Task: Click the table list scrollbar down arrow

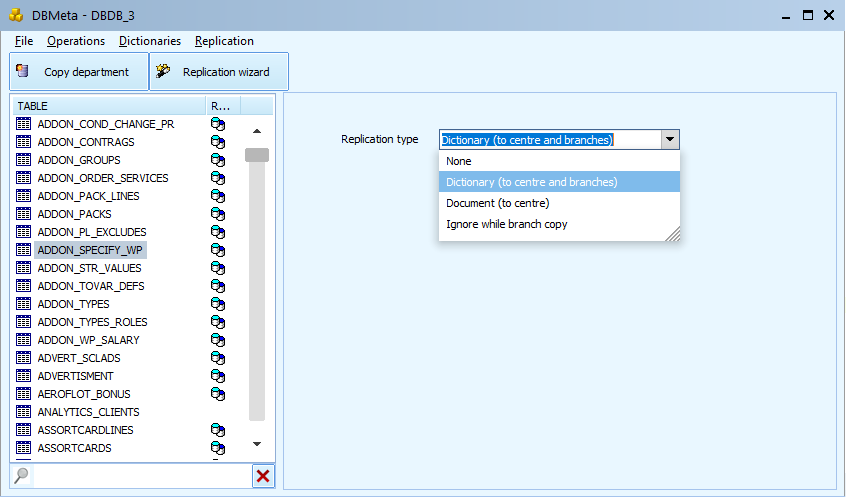Action: click(x=257, y=443)
